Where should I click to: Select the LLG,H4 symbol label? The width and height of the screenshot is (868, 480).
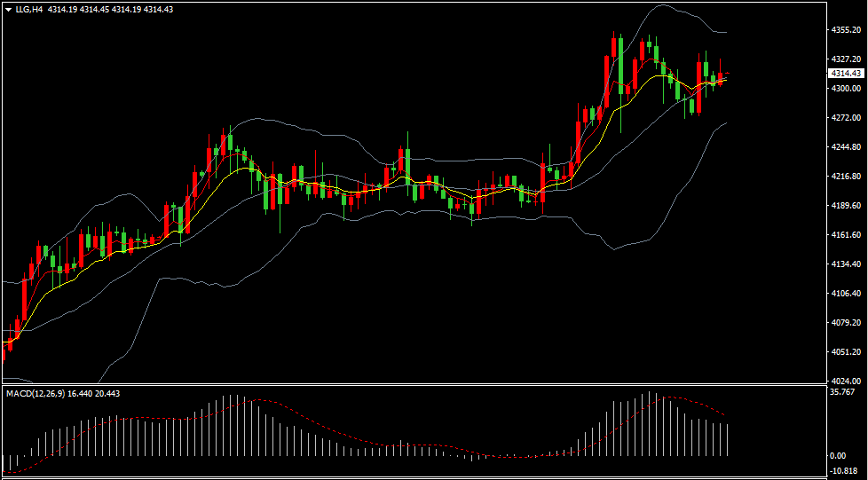tap(28, 9)
